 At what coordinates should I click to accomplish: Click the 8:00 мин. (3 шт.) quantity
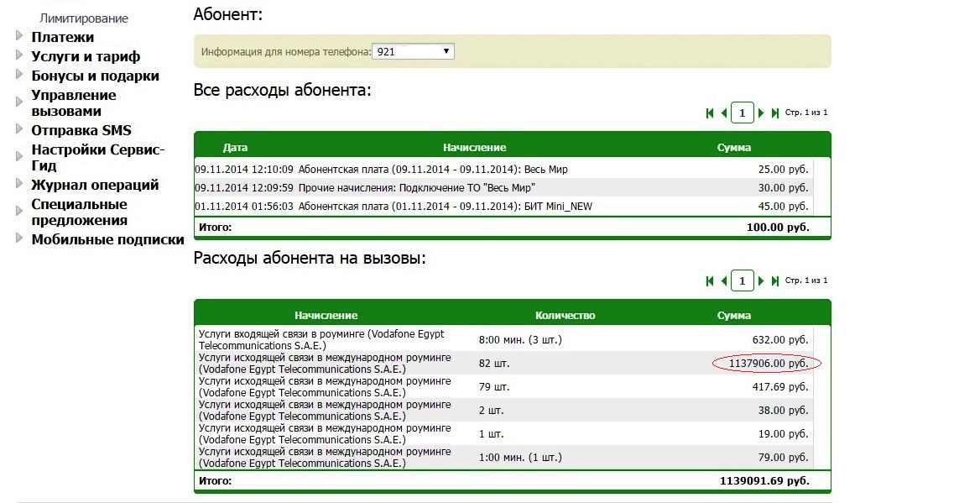520,340
